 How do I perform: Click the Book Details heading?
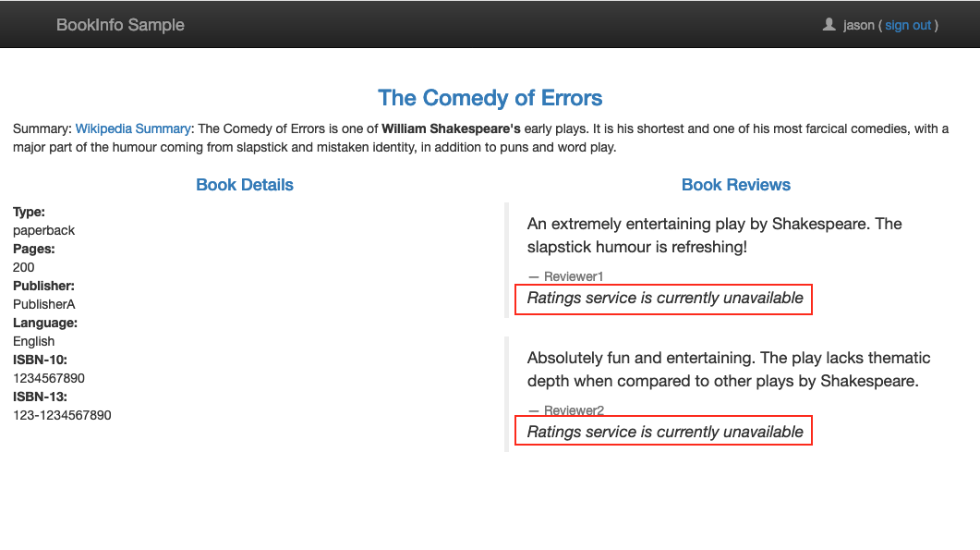coord(245,185)
